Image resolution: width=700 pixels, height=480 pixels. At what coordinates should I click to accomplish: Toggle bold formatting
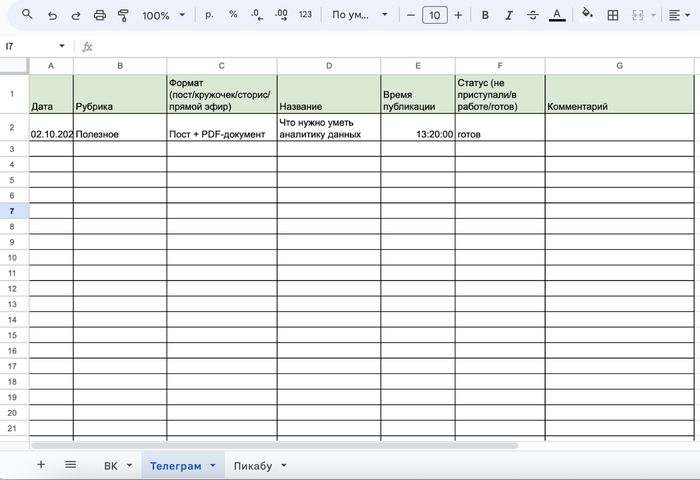tap(485, 15)
